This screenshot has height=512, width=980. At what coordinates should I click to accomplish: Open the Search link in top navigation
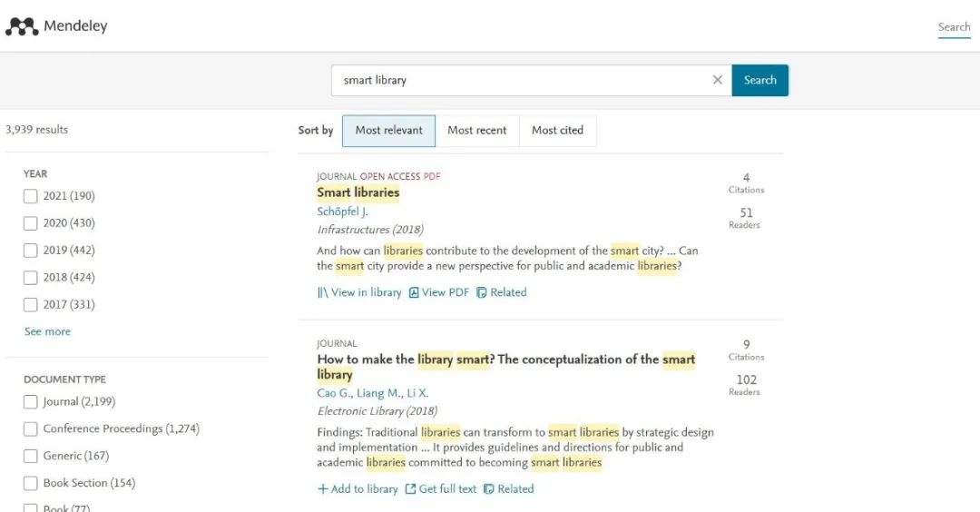point(954,27)
